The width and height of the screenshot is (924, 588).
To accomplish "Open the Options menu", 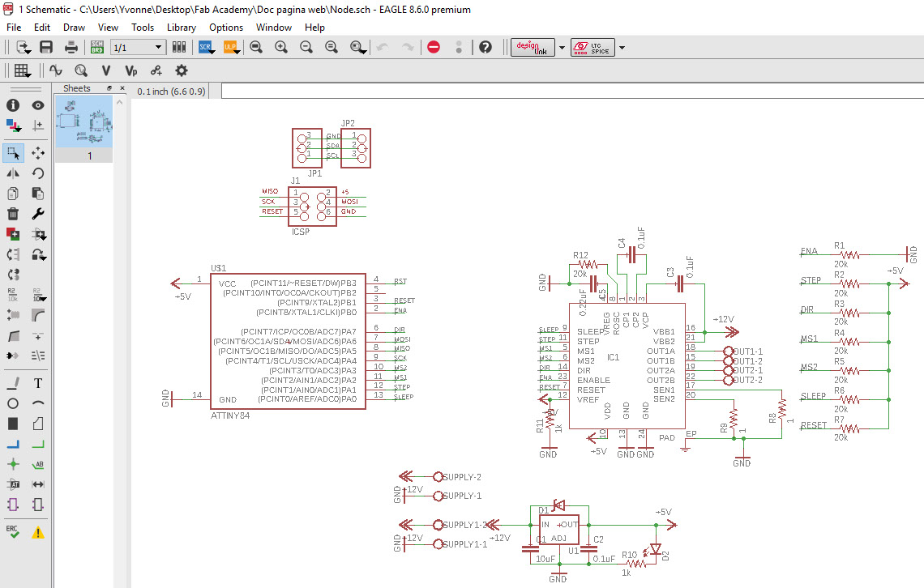I will (x=226, y=27).
